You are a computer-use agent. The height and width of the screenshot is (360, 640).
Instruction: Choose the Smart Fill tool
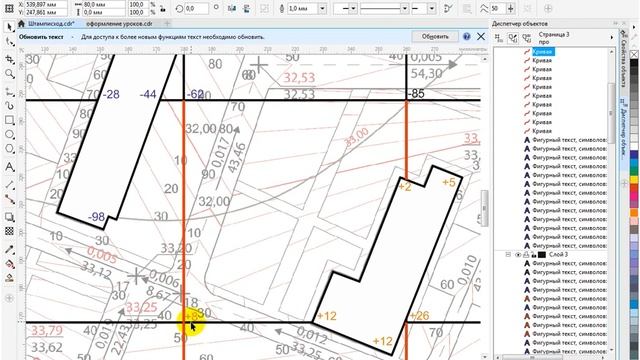click(9, 278)
